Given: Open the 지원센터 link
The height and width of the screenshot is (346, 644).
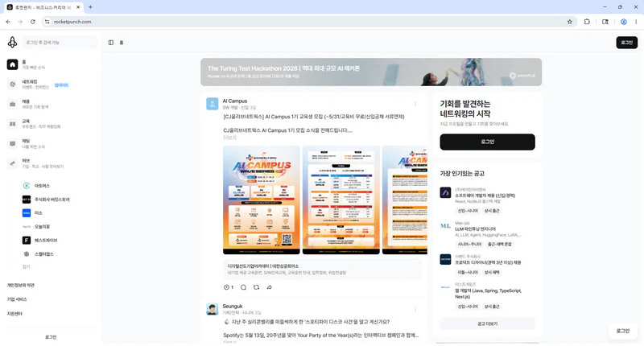Looking at the screenshot, I should (14, 314).
